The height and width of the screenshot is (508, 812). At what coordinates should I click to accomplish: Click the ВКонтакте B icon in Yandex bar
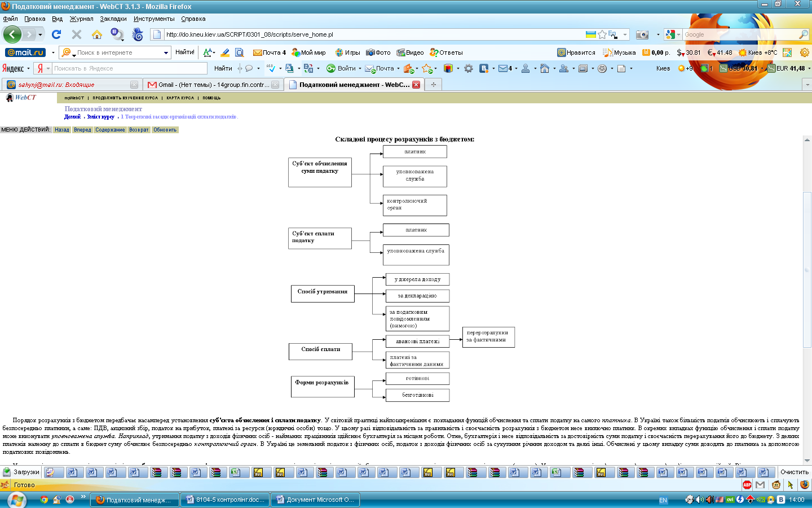coord(484,68)
